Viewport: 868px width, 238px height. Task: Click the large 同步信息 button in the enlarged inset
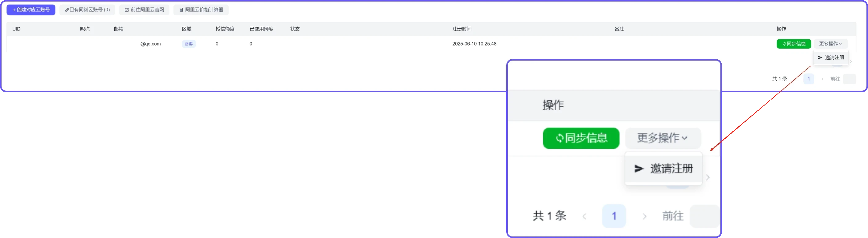tap(581, 138)
